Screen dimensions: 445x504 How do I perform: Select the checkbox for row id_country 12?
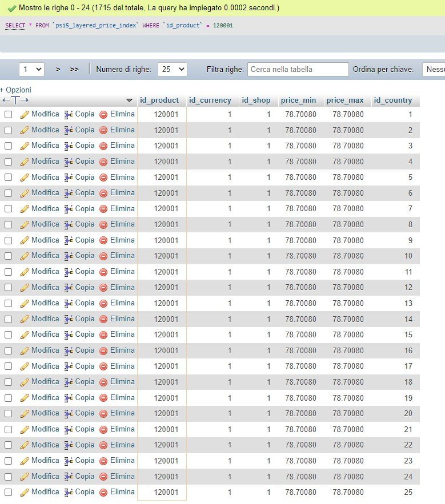(x=9, y=288)
